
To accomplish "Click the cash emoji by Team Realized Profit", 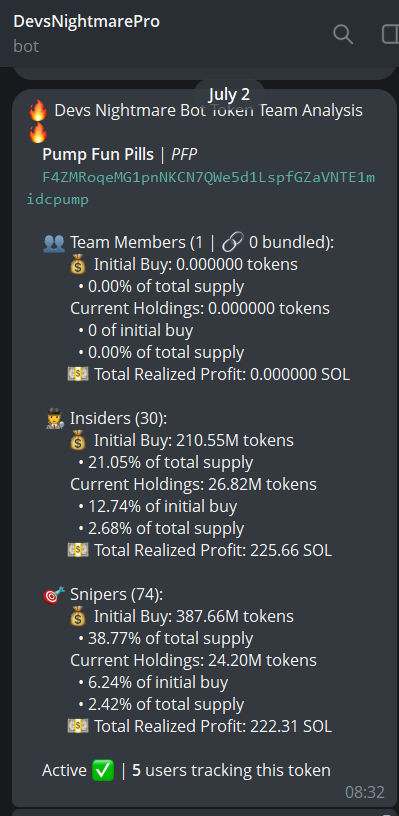I will pyautogui.click(x=78, y=374).
